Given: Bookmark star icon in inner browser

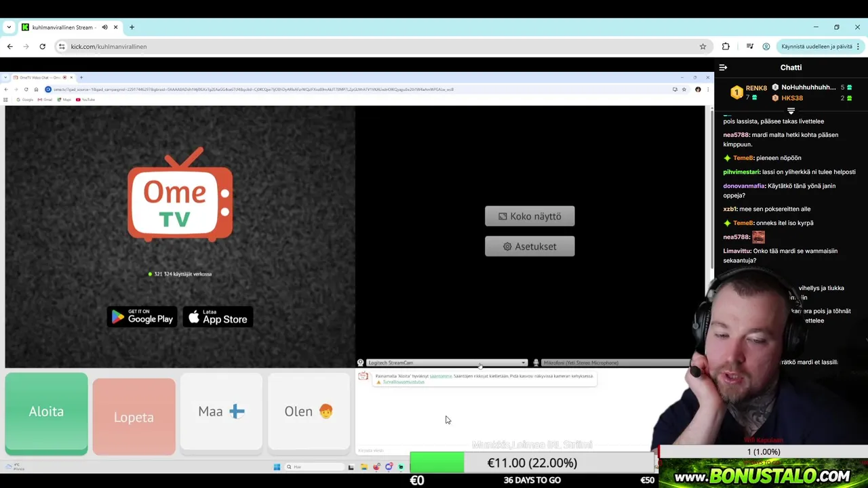Looking at the screenshot, I should coord(684,89).
